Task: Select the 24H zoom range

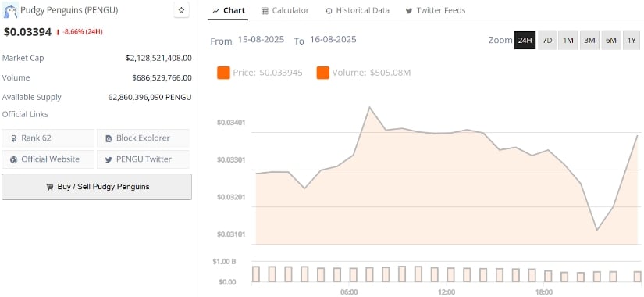Action: click(525, 41)
